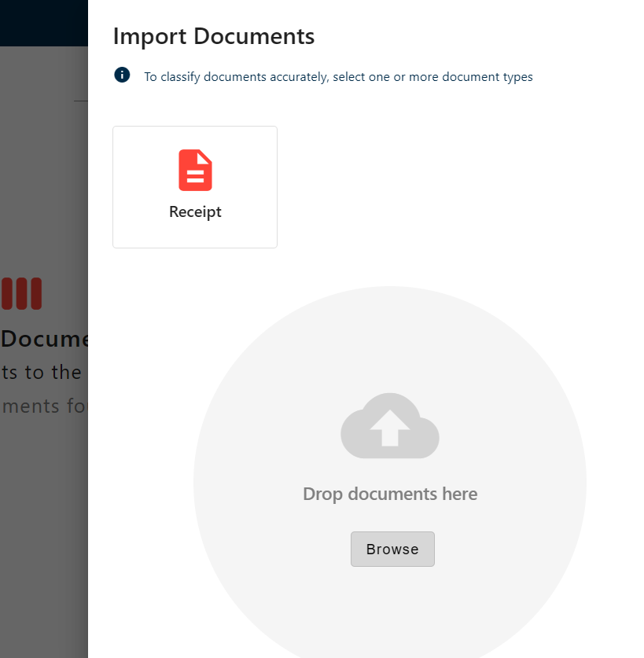The height and width of the screenshot is (658, 644).
Task: Click the "Drop documents here" text
Action: [x=390, y=494]
